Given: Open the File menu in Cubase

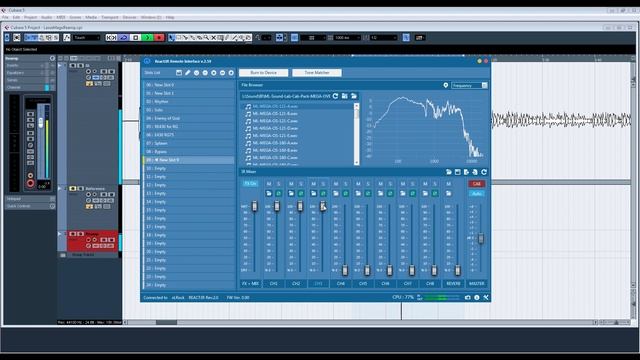Looking at the screenshot, I should tap(5, 18).
